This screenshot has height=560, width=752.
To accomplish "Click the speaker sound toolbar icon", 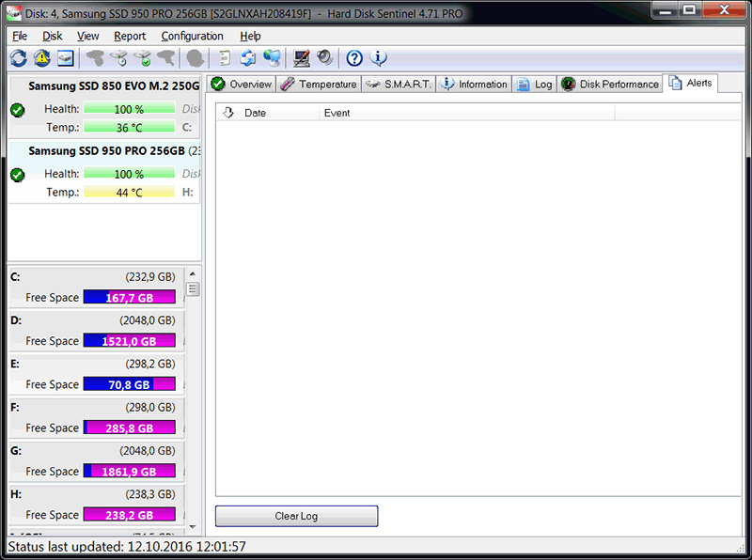I will coord(324,58).
